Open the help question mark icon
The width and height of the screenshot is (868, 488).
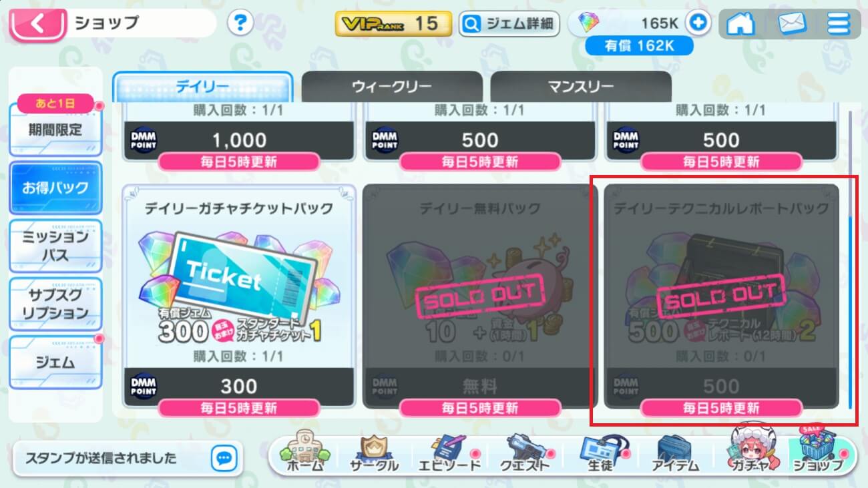[240, 23]
